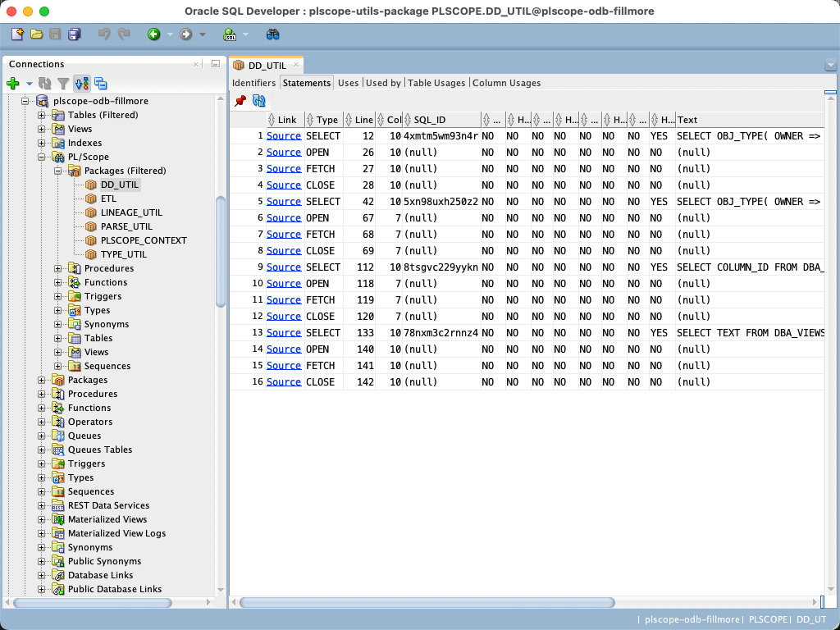Switch to the Table Usages tab
The image size is (840, 630).
coord(436,83)
